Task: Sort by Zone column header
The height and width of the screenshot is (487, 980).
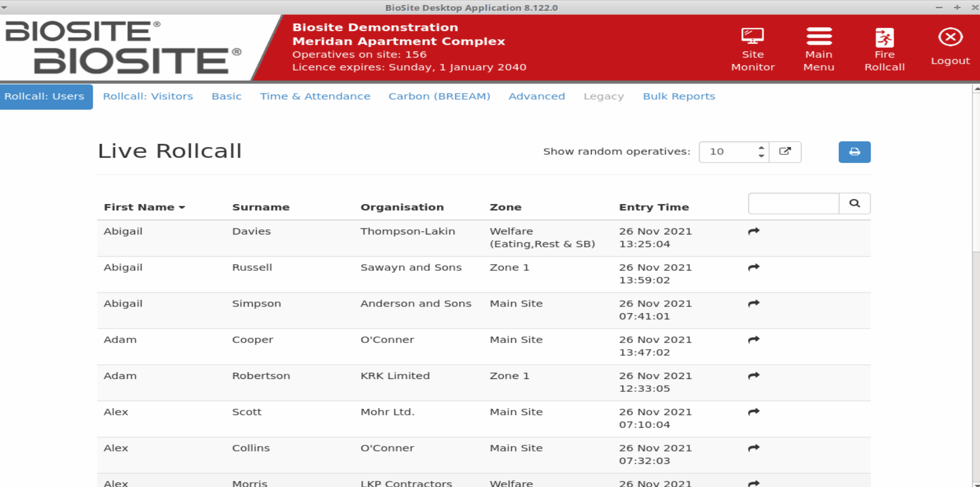Action: tap(506, 207)
